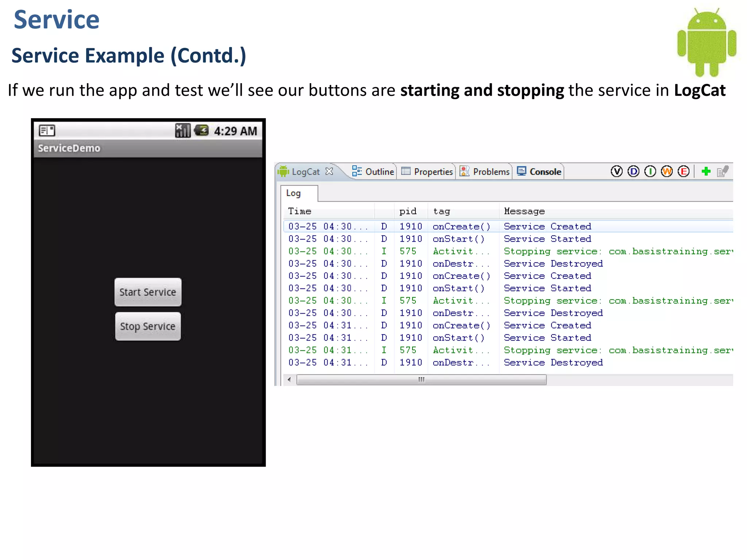Click the 3G network status icon

201,130
